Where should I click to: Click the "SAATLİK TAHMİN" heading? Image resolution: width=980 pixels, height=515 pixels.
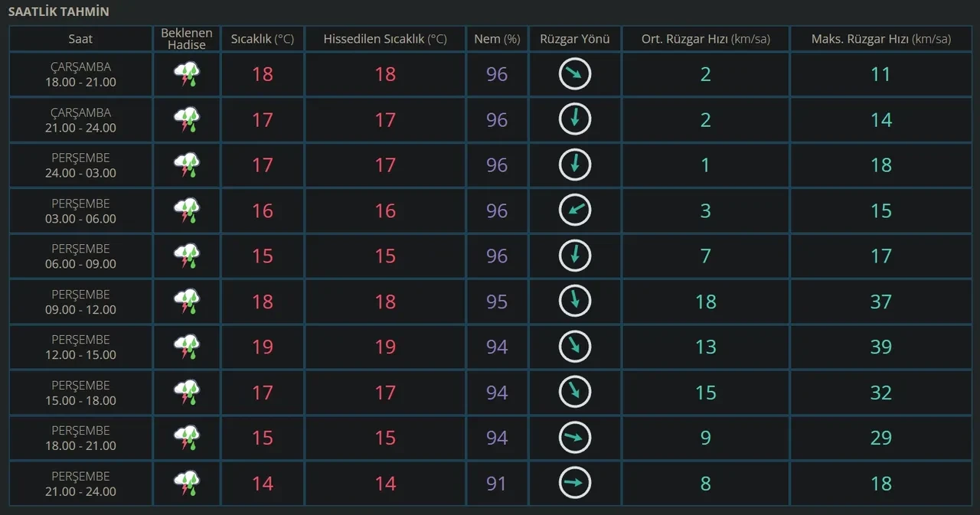pos(58,11)
